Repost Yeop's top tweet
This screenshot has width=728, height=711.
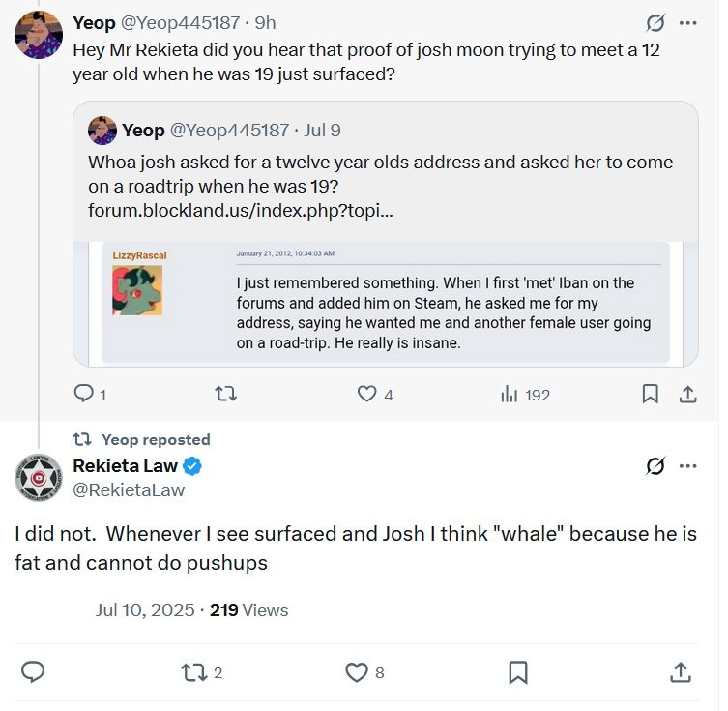(x=225, y=394)
